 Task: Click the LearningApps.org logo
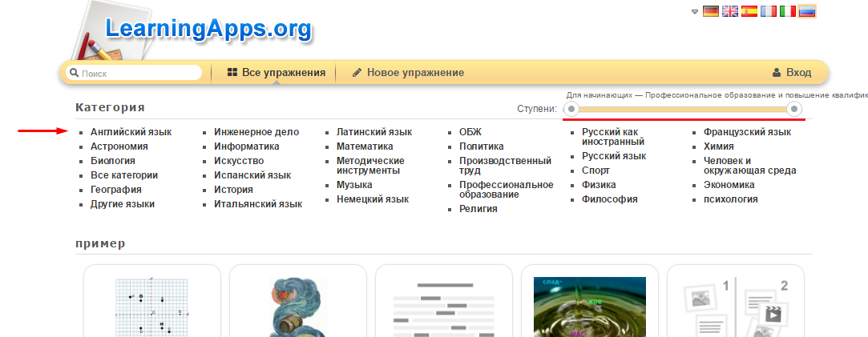208,29
